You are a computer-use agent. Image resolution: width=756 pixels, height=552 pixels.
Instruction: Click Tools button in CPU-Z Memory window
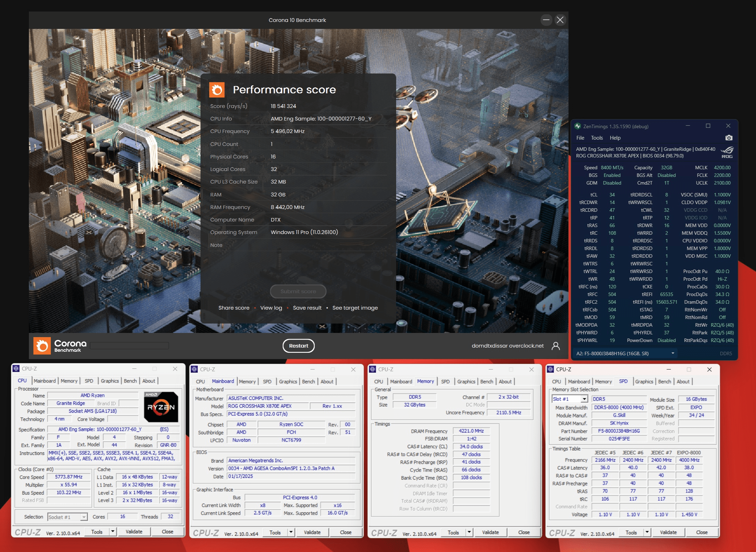point(453,532)
